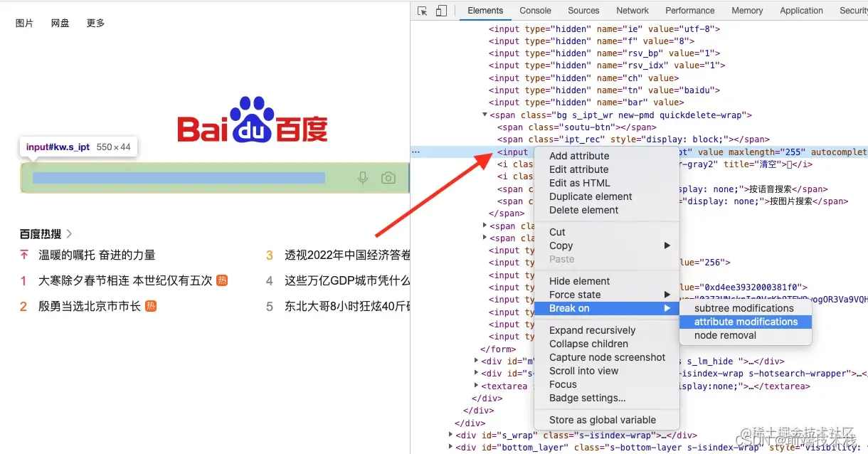Open the 更多 link

pos(95,23)
